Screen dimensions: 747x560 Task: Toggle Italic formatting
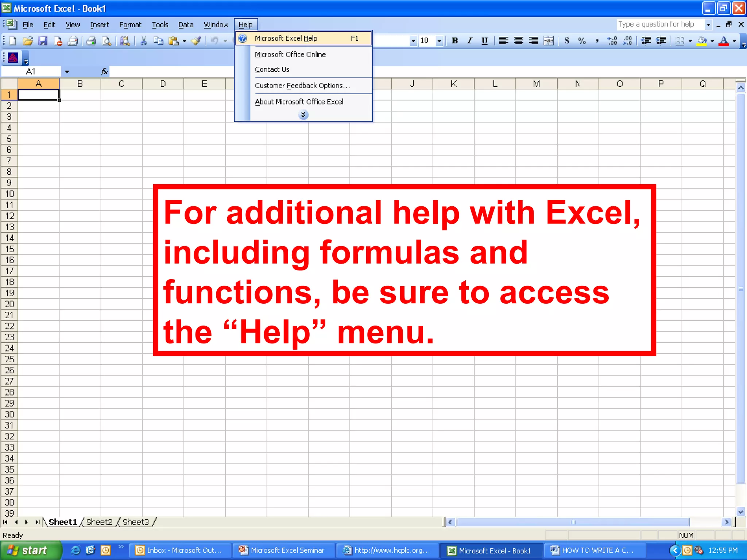469,41
